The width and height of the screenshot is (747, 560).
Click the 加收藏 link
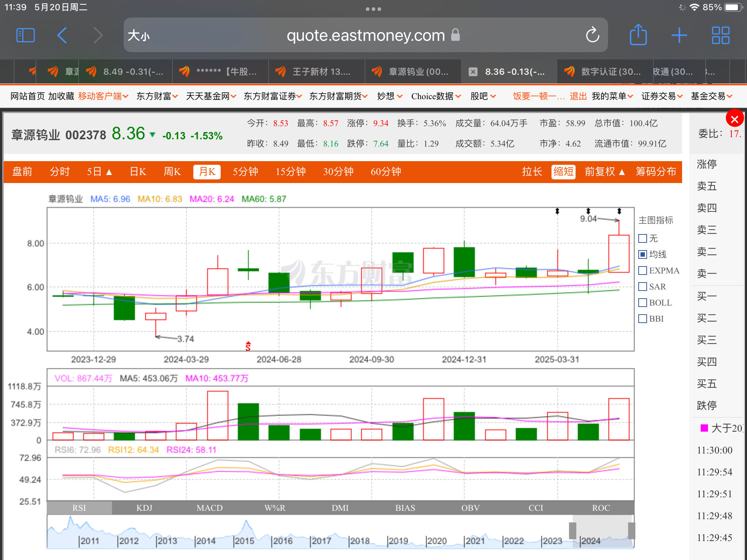point(61,96)
